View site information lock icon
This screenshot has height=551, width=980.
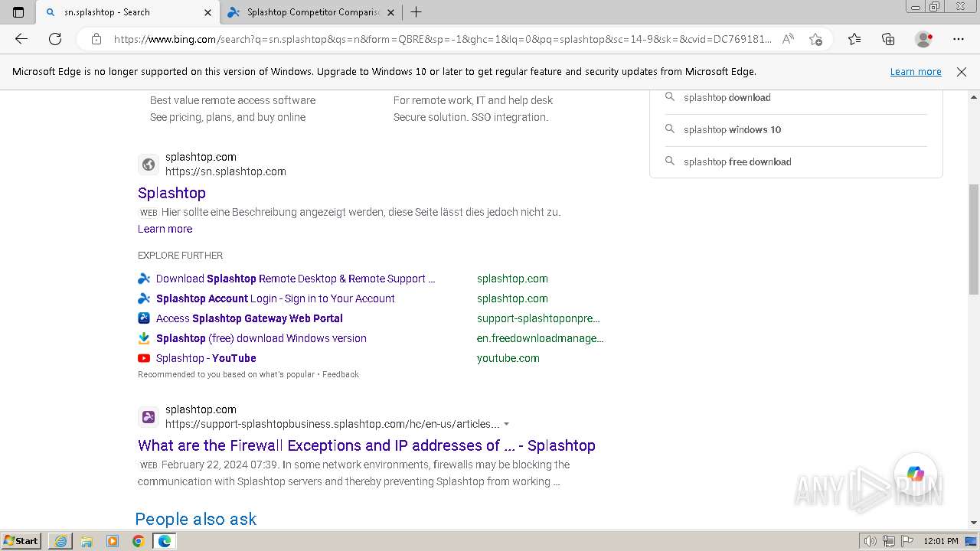[x=96, y=39]
